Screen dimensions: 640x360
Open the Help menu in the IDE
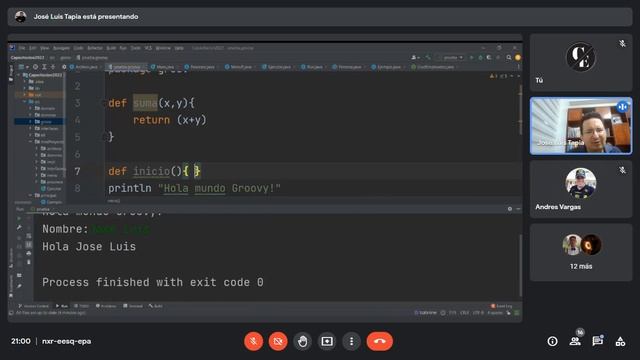click(179, 48)
